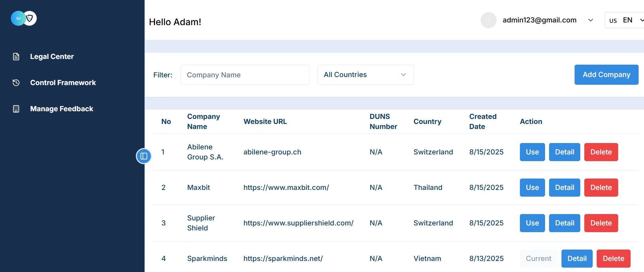Open Legal Center menu item
Viewport: 644px width, 272px height.
52,57
